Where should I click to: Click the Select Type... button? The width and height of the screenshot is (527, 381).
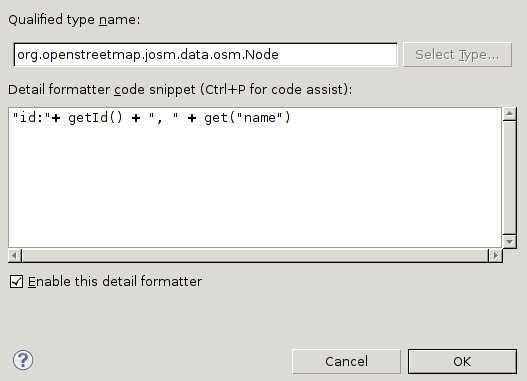tap(457, 55)
